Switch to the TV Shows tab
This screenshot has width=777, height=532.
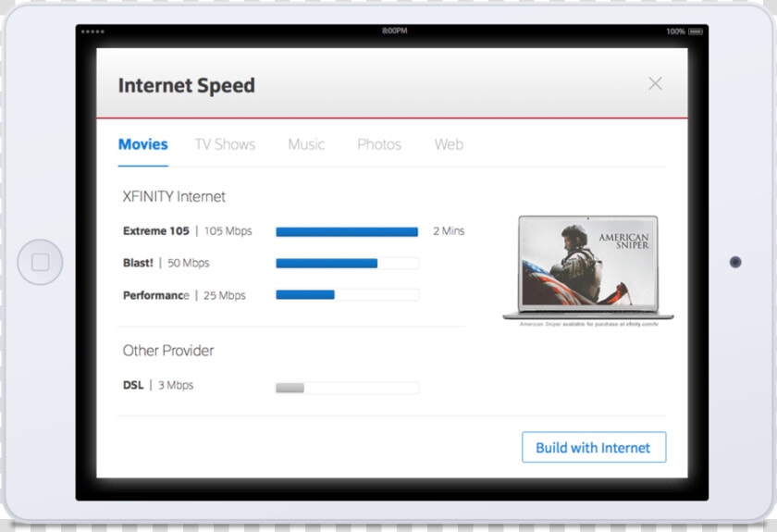225,144
